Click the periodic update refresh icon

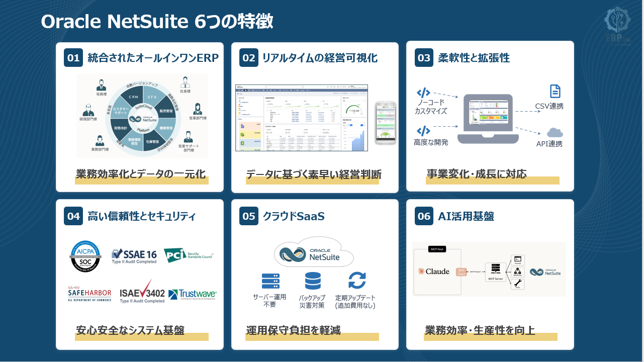(x=357, y=281)
